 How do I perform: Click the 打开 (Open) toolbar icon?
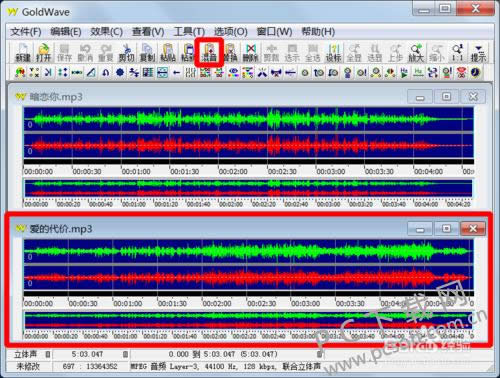44,53
